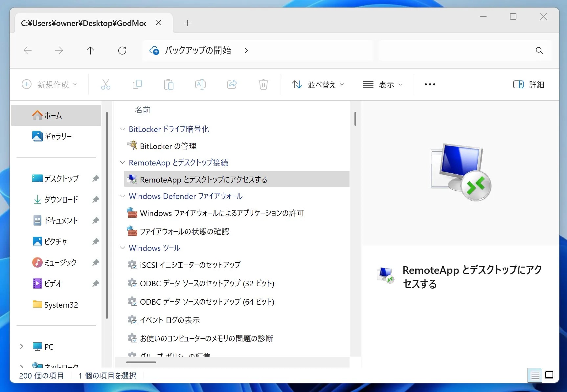567x392 pixels.
Task: Click the vertical scrollbar thumb of file list
Action: 355,119
